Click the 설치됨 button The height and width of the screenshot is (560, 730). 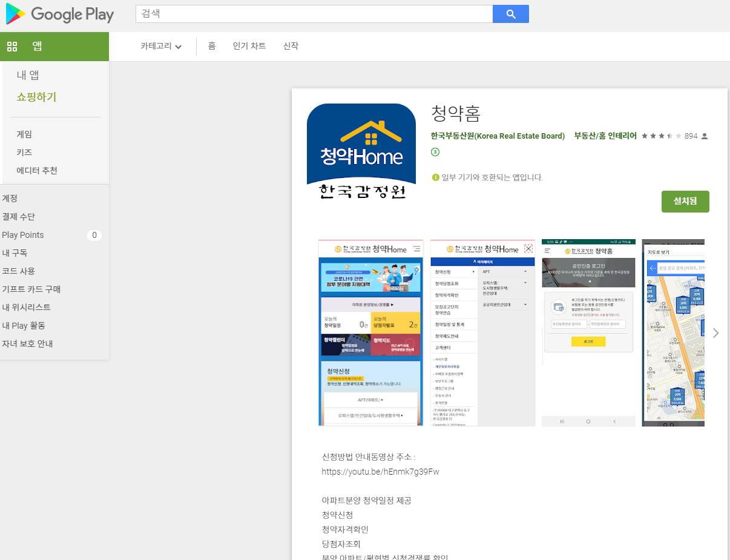685,202
